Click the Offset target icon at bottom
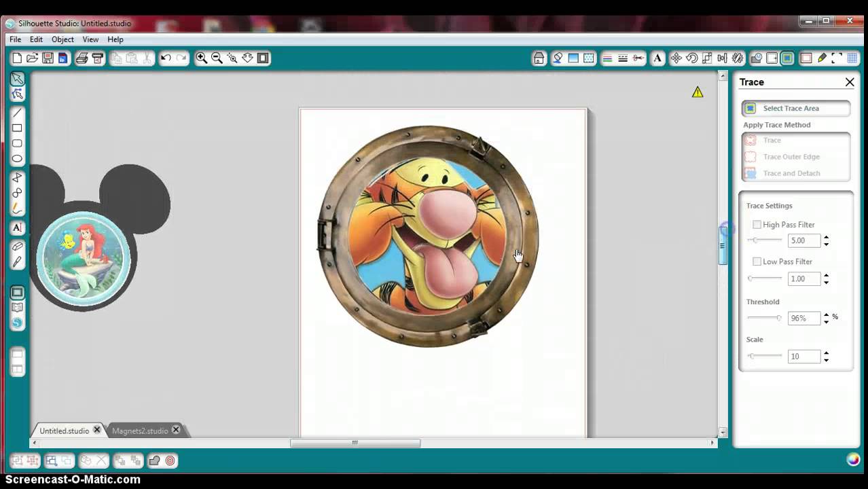 click(x=170, y=460)
